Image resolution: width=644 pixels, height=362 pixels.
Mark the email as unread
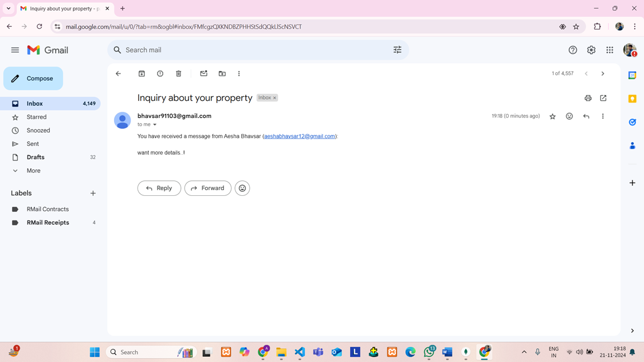tap(203, 74)
